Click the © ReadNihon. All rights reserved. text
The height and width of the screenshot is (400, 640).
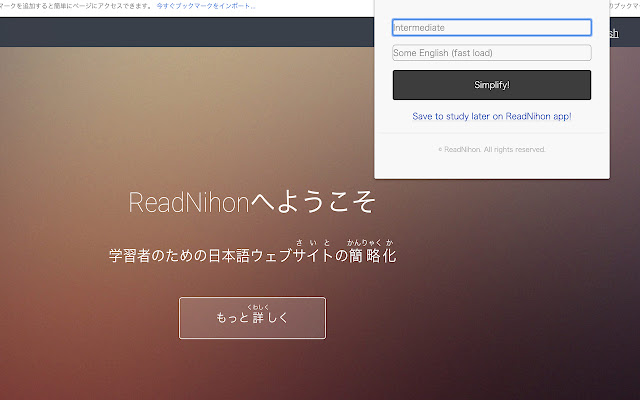[x=491, y=149]
